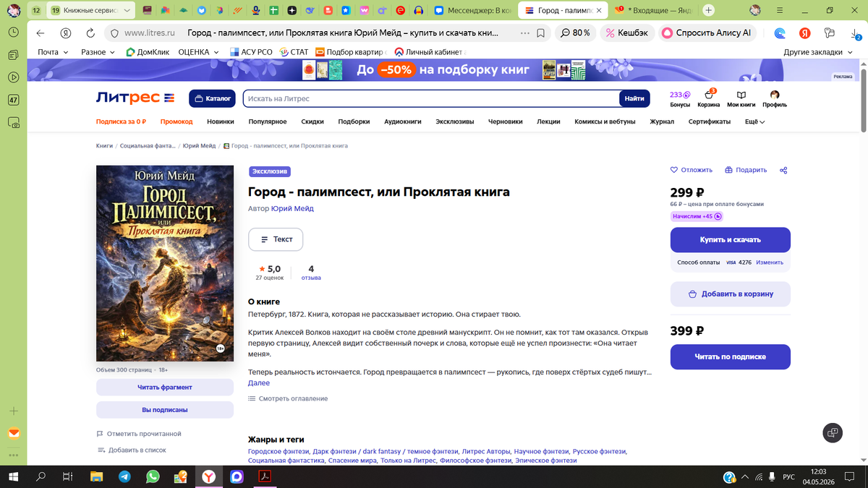Open the Почта bookmarks dropdown
The image size is (868, 488).
point(53,52)
